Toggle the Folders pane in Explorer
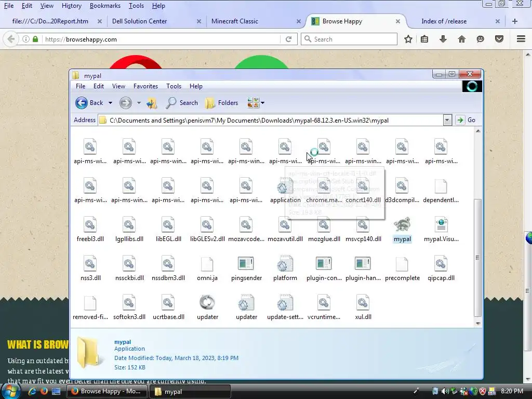Screen dimensions: 532x399 [x=221, y=102]
